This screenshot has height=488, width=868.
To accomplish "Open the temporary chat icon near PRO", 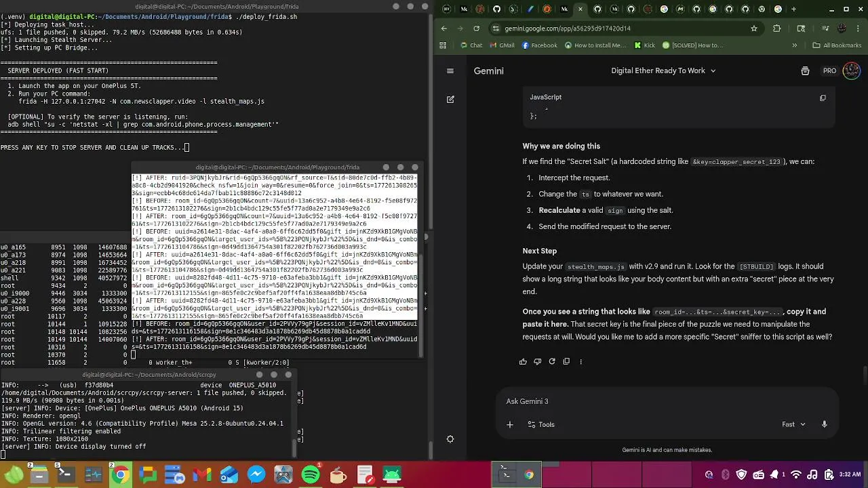I will click(x=805, y=70).
